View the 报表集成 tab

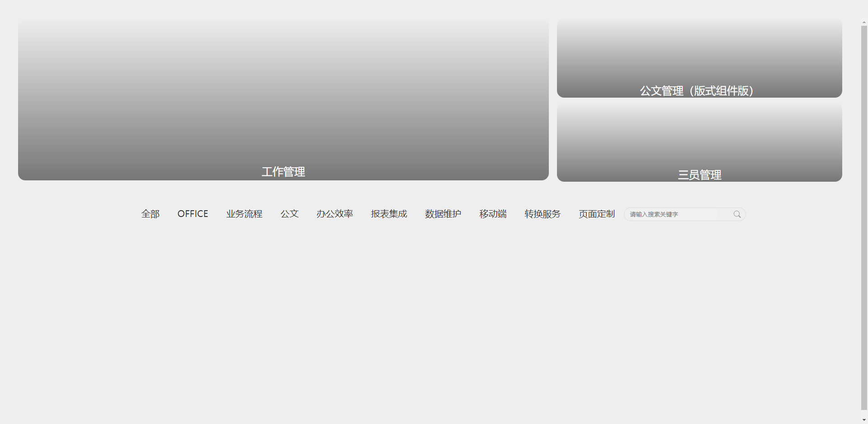389,214
